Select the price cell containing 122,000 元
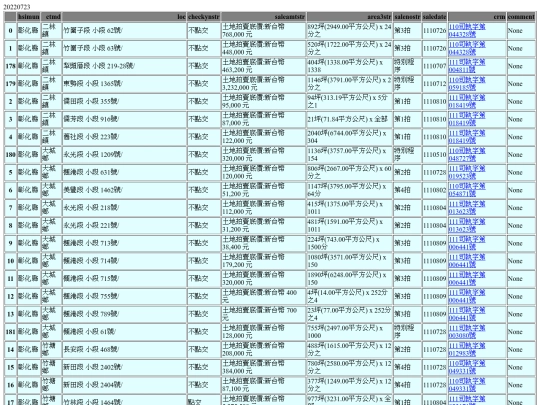 [263, 137]
